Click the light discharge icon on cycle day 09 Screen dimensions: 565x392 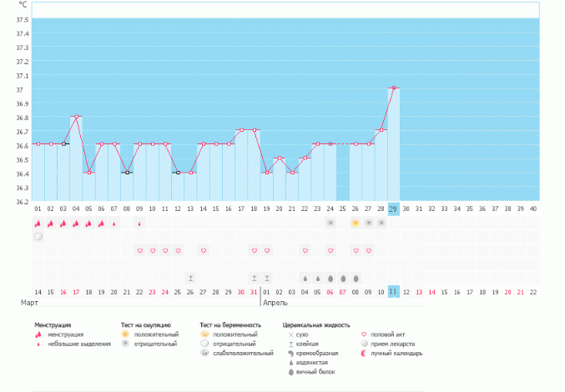pos(139,224)
